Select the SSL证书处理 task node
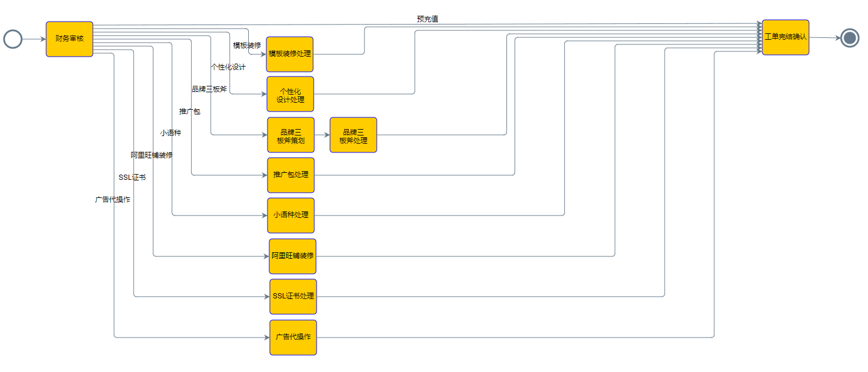The width and height of the screenshot is (868, 372). pos(293,297)
